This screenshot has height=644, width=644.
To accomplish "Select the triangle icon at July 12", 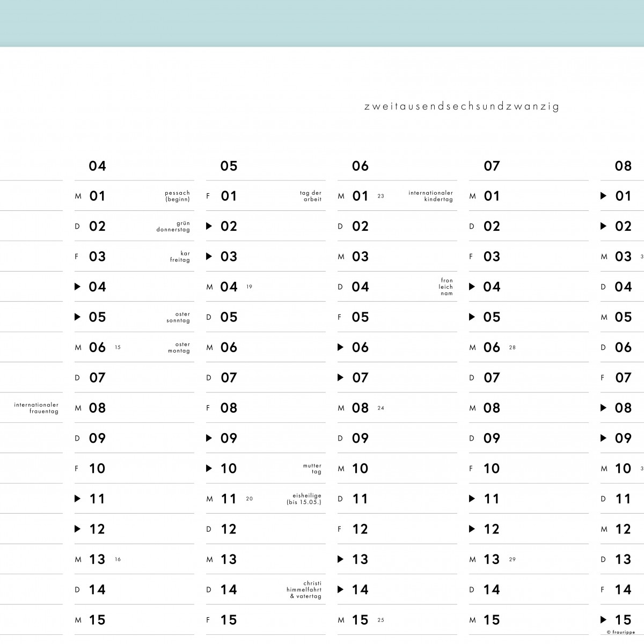I will (472, 529).
